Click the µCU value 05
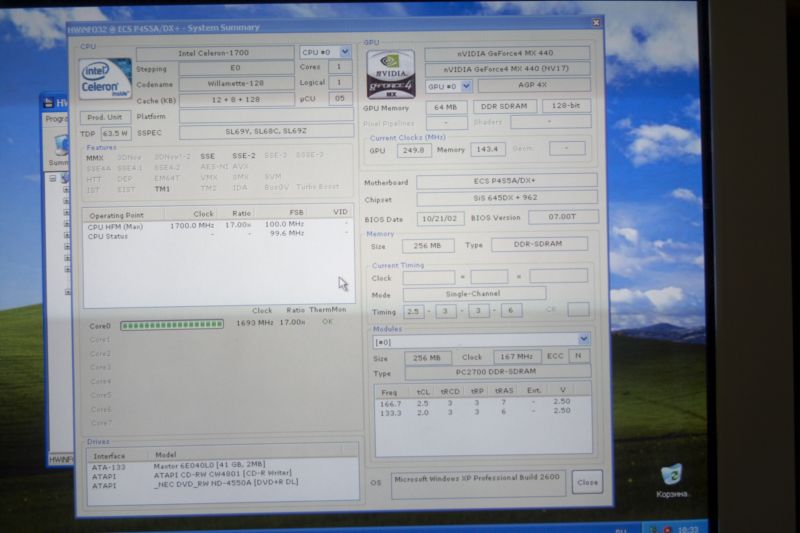 coord(339,98)
